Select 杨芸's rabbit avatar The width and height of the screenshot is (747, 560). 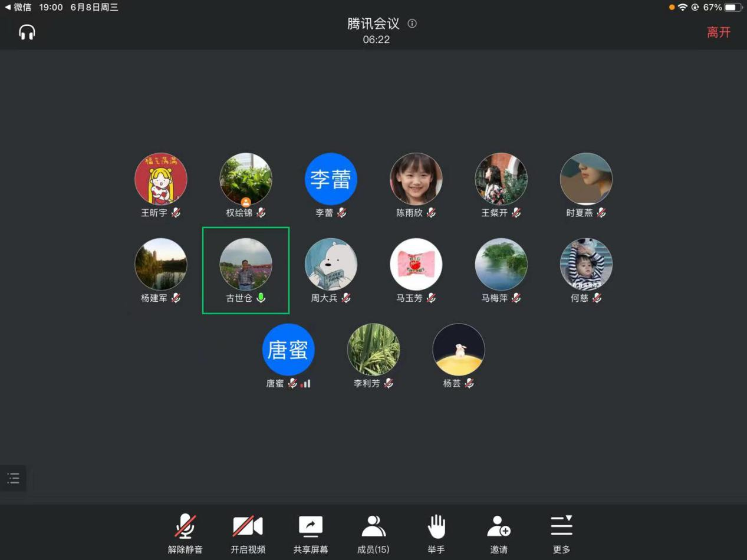coord(459,350)
